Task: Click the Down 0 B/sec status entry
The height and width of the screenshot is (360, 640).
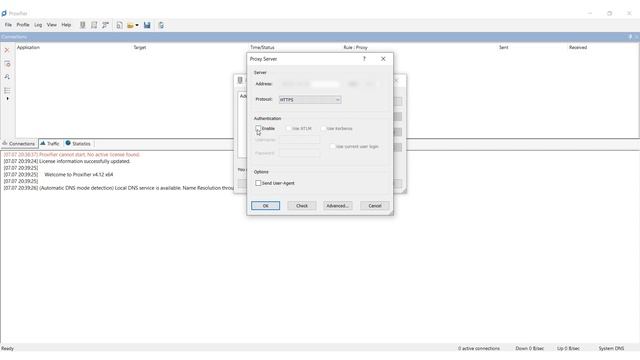Action: 529,348
